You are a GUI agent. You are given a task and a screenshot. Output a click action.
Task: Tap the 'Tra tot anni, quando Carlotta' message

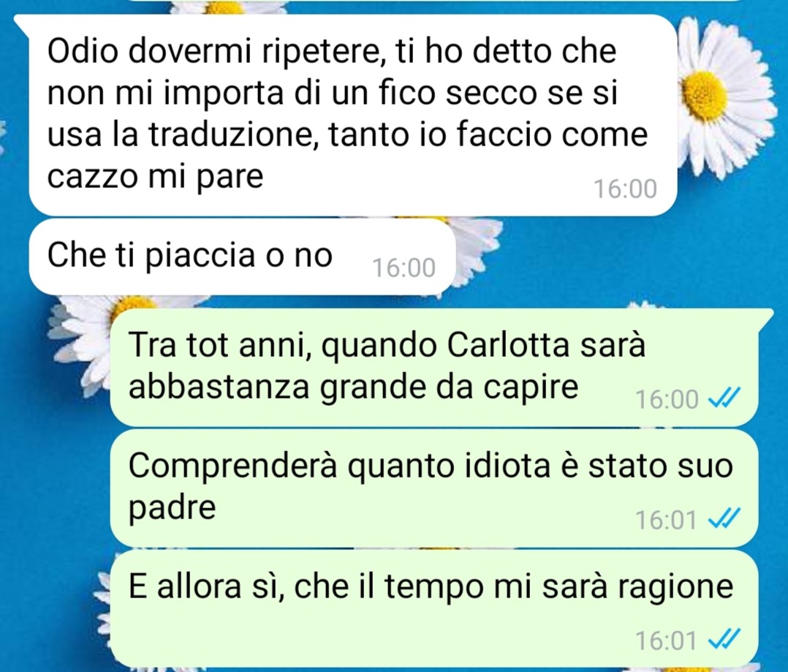click(x=434, y=367)
